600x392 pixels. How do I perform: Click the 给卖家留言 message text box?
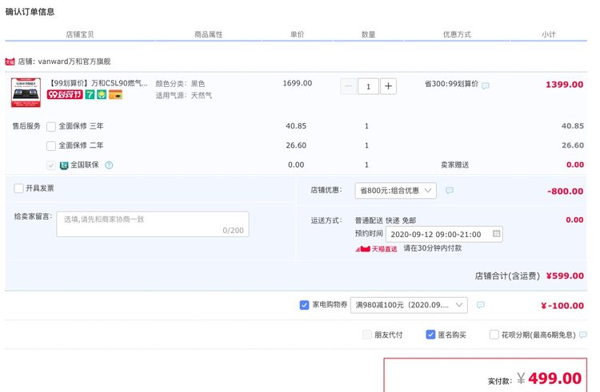(x=153, y=224)
